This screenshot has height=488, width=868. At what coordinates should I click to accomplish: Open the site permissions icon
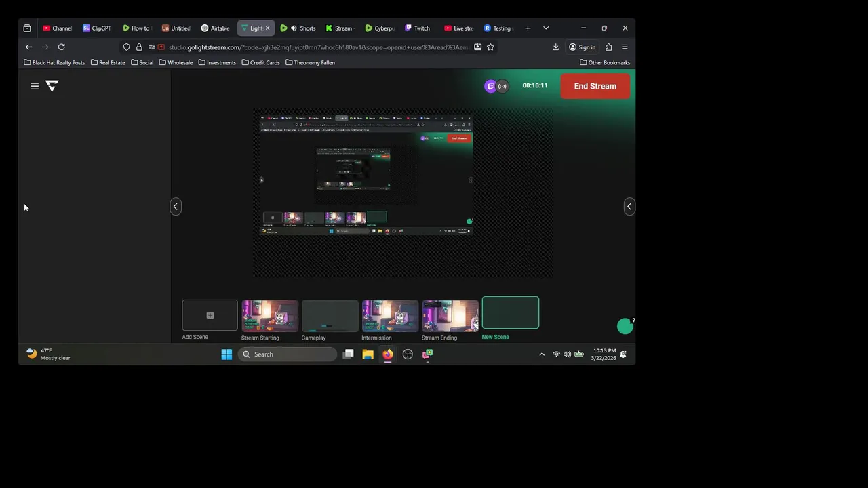pyautogui.click(x=151, y=47)
